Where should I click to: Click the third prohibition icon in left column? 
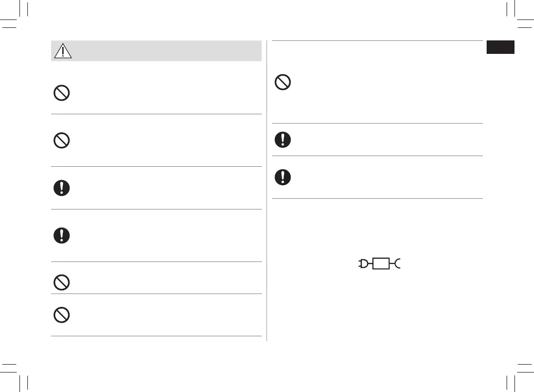pyautogui.click(x=62, y=282)
